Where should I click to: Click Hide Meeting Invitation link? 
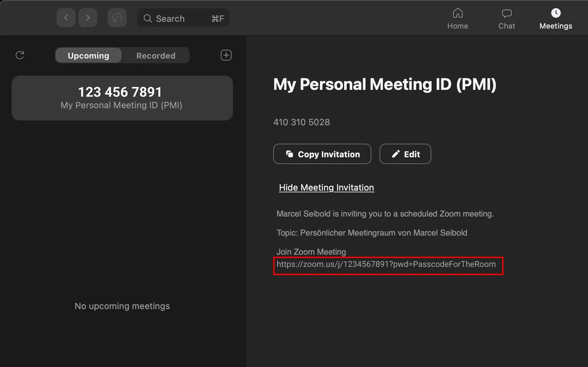tap(326, 187)
